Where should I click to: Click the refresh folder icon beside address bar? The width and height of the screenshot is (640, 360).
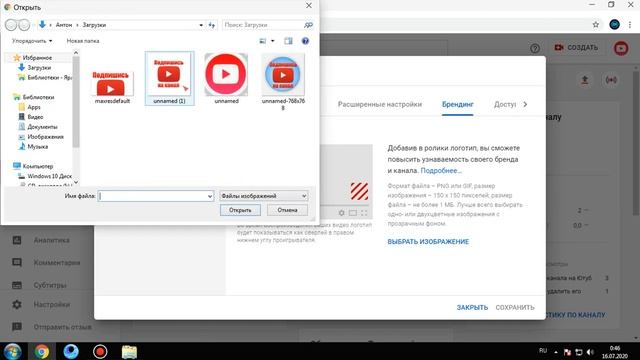[211, 25]
